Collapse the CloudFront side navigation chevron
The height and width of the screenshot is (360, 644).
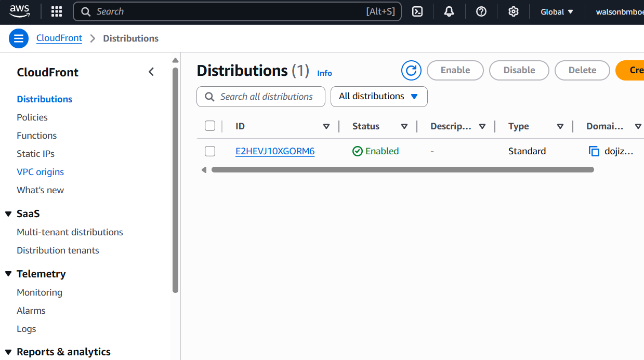[151, 72]
